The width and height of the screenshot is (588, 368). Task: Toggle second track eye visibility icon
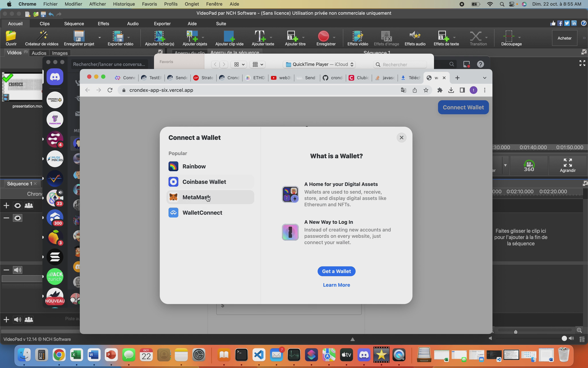click(x=18, y=218)
